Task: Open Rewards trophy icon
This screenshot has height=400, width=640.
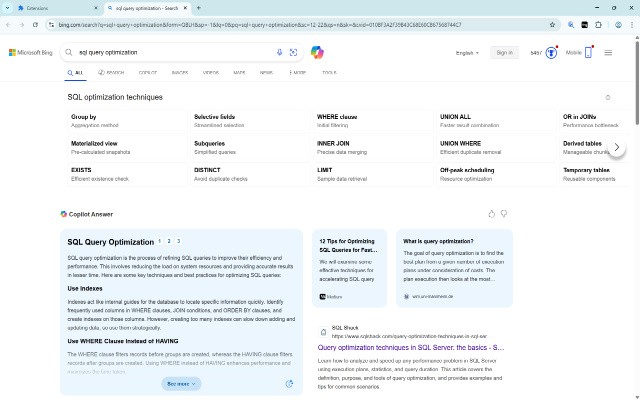Action: (551, 53)
